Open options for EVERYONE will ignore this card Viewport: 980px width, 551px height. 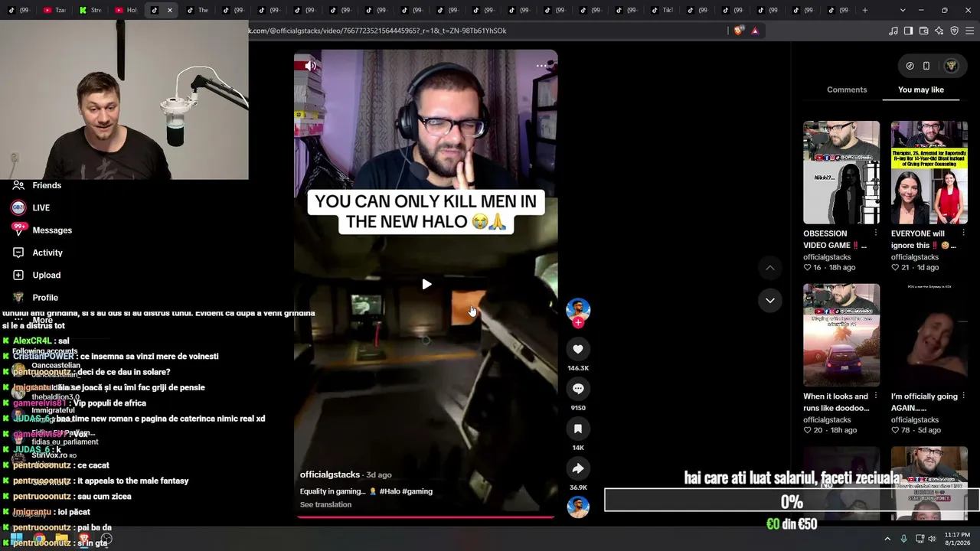[x=963, y=233]
